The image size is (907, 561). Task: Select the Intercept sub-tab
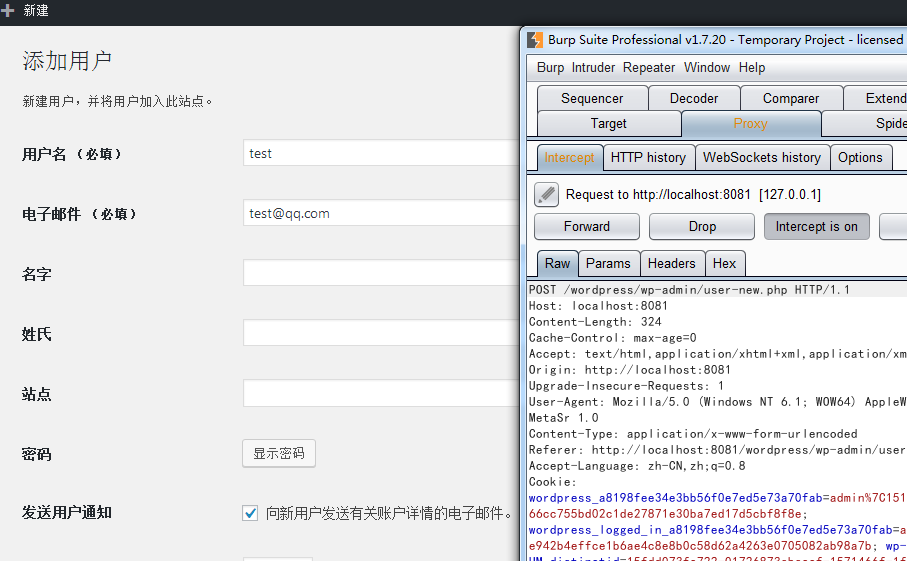[569, 157]
